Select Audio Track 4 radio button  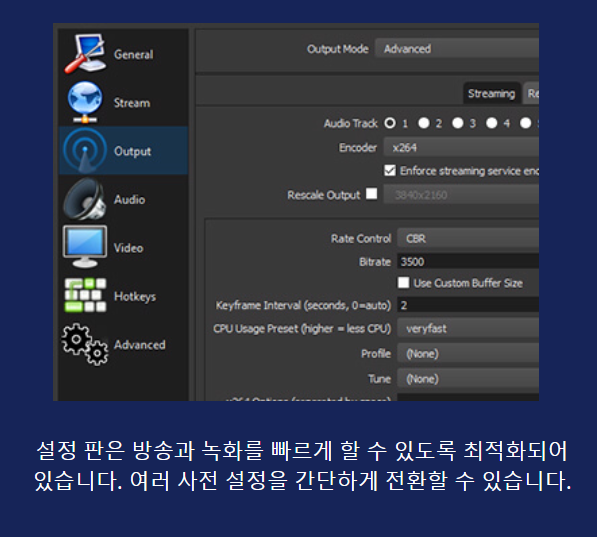[x=492, y=123]
